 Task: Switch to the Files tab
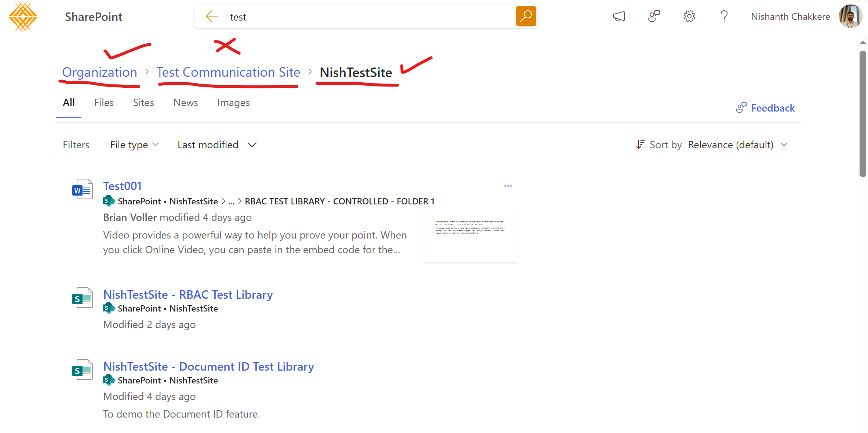(x=104, y=103)
